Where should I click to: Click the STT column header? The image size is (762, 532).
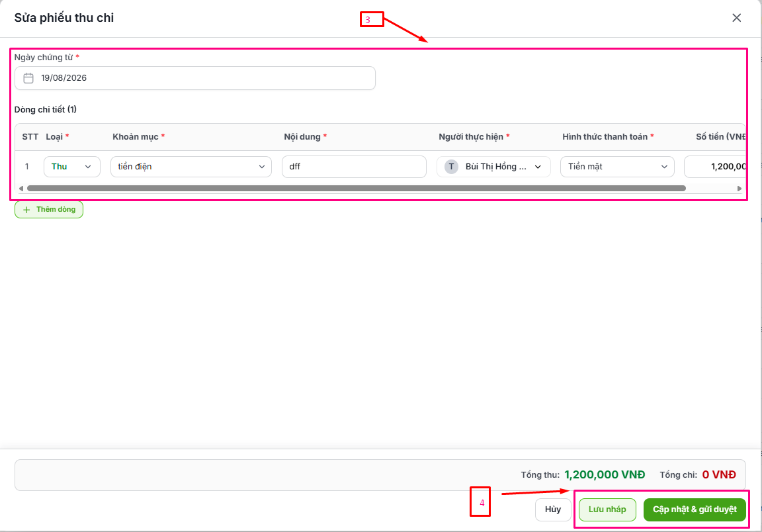tap(30, 137)
